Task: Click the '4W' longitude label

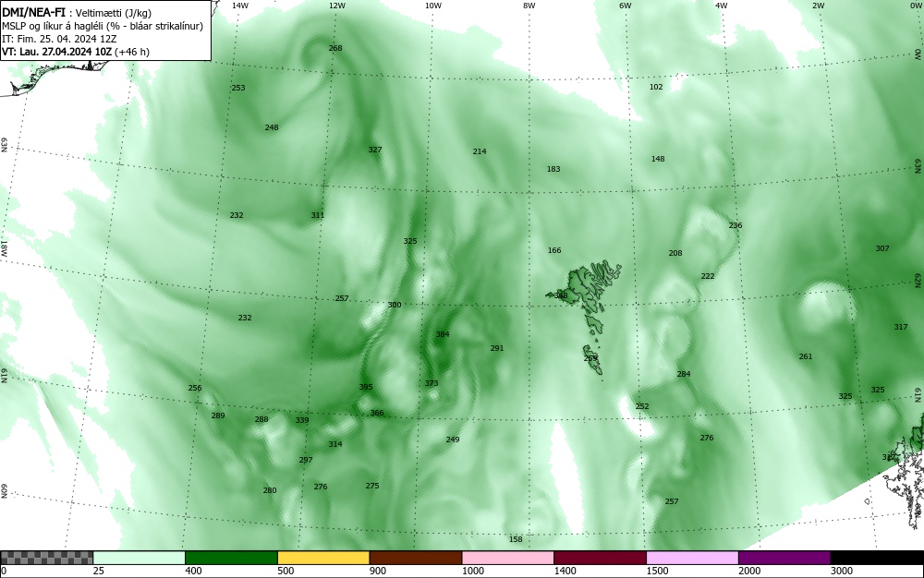Action: click(x=722, y=6)
